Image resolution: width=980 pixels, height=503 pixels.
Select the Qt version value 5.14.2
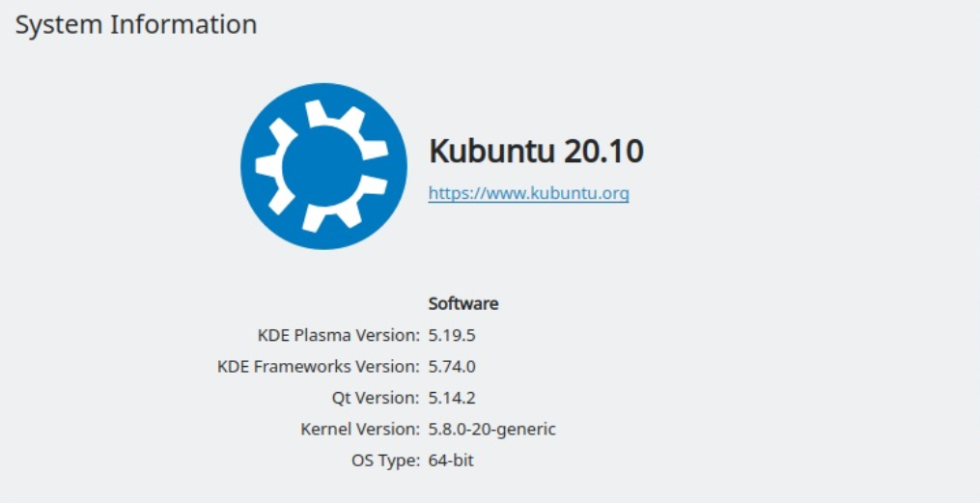tap(452, 398)
